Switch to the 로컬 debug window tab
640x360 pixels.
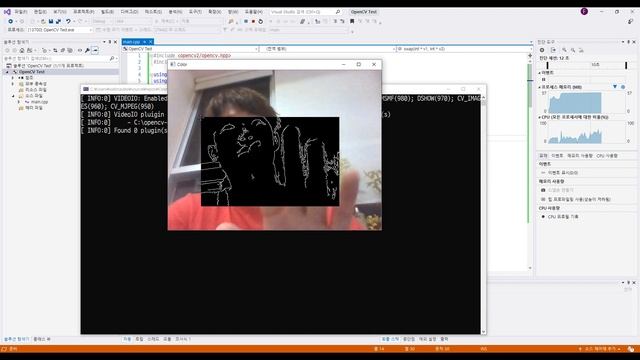[x=139, y=339]
